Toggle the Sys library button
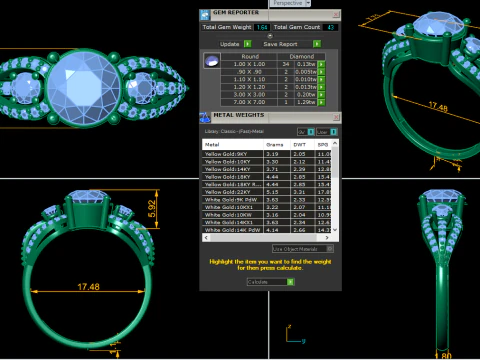This screenshot has width=480, height=360. pos(306,132)
